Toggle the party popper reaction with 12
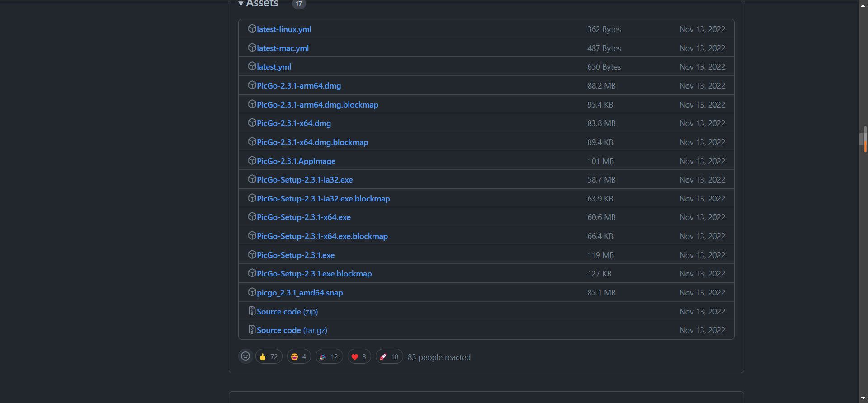Image resolution: width=868 pixels, height=403 pixels. 329,356
